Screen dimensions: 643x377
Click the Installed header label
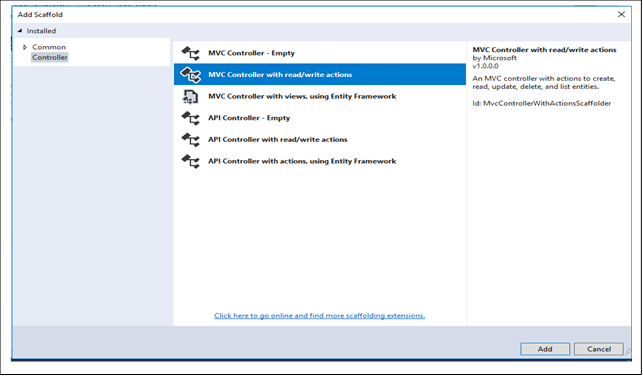coord(41,31)
